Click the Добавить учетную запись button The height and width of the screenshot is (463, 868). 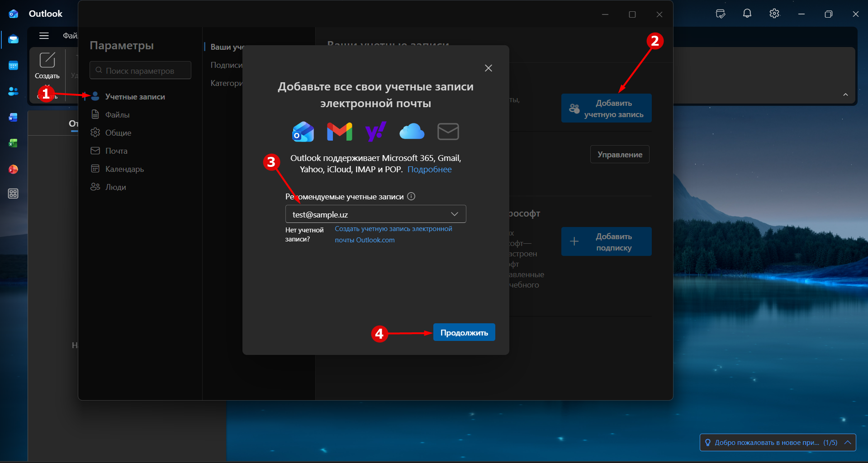[x=606, y=108]
